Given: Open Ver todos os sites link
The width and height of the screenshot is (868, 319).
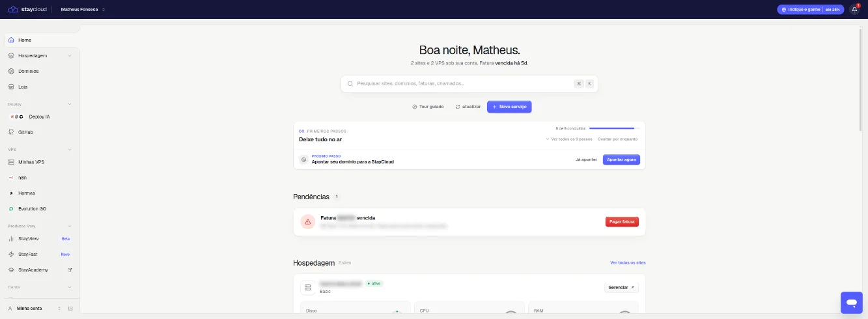Looking at the screenshot, I should pyautogui.click(x=628, y=263).
